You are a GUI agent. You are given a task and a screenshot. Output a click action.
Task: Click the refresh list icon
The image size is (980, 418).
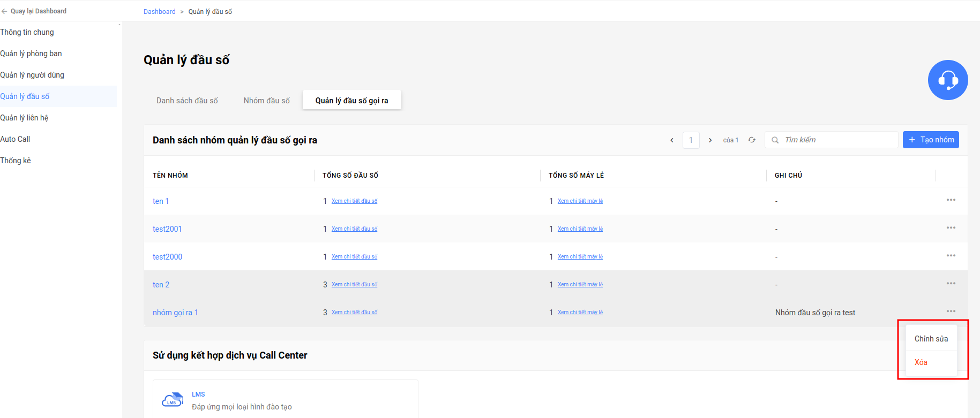click(x=752, y=140)
